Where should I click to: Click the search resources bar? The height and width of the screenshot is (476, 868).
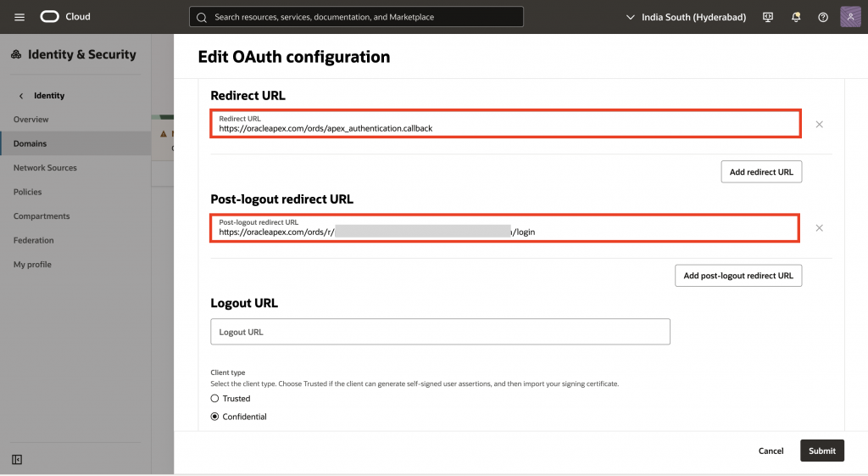pos(356,17)
